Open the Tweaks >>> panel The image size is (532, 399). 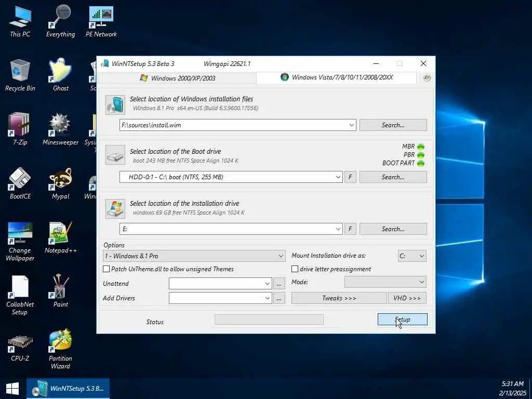click(339, 298)
